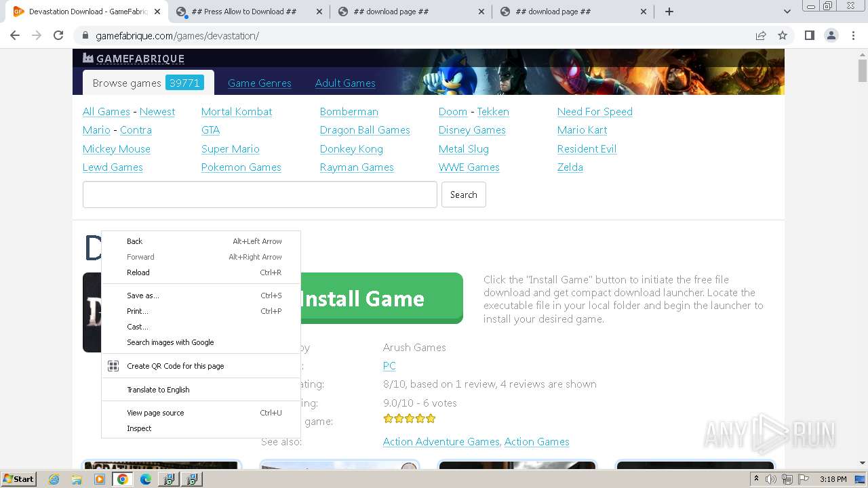Screen dimensions: 868x488
Task: Click the Chrome taskbar icon
Action: pyautogui.click(x=123, y=479)
